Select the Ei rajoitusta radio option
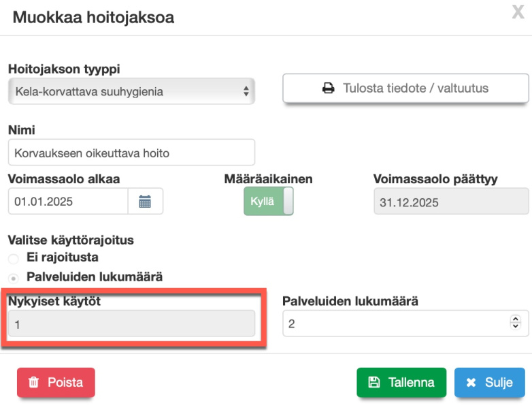Screen dimensions: 532x408 (x=14, y=258)
